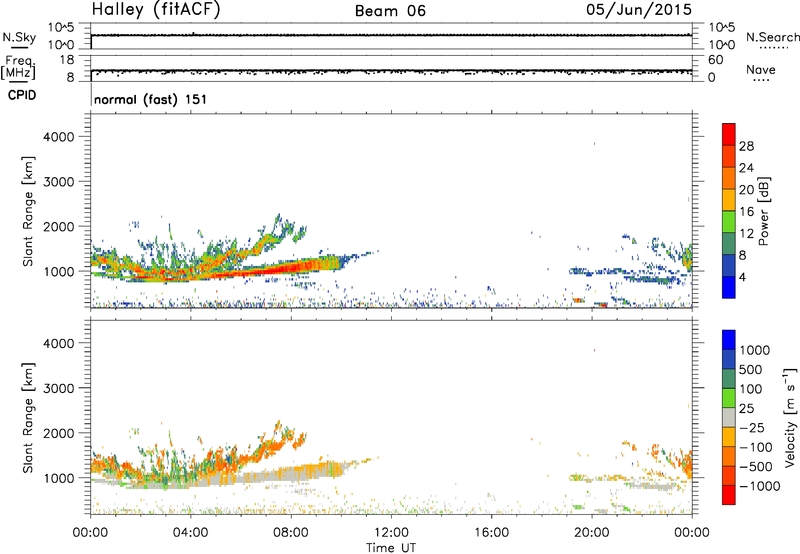This screenshot has height=554, width=800.
Task: Click the '4' power colorbar label
Action: 743,277
